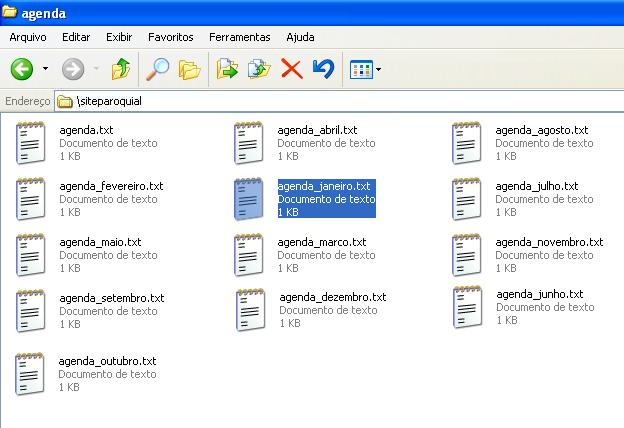The width and height of the screenshot is (624, 428).
Task: Open the Forward history dropdown arrow
Action: pyautogui.click(x=96, y=69)
